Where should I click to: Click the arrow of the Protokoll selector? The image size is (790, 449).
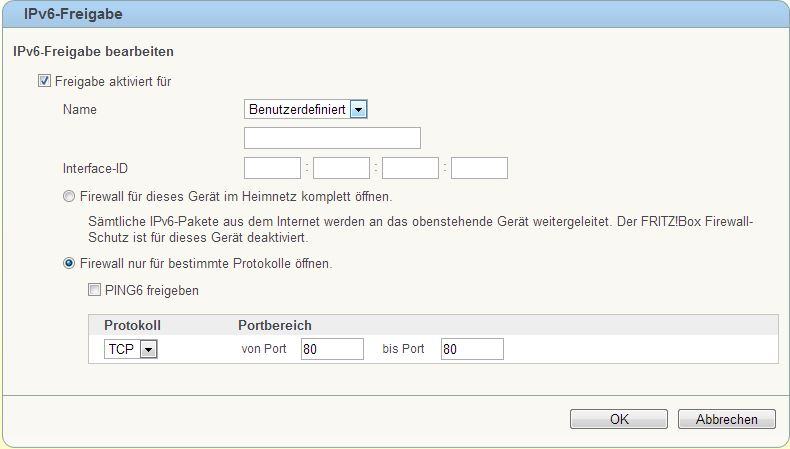pyautogui.click(x=149, y=349)
